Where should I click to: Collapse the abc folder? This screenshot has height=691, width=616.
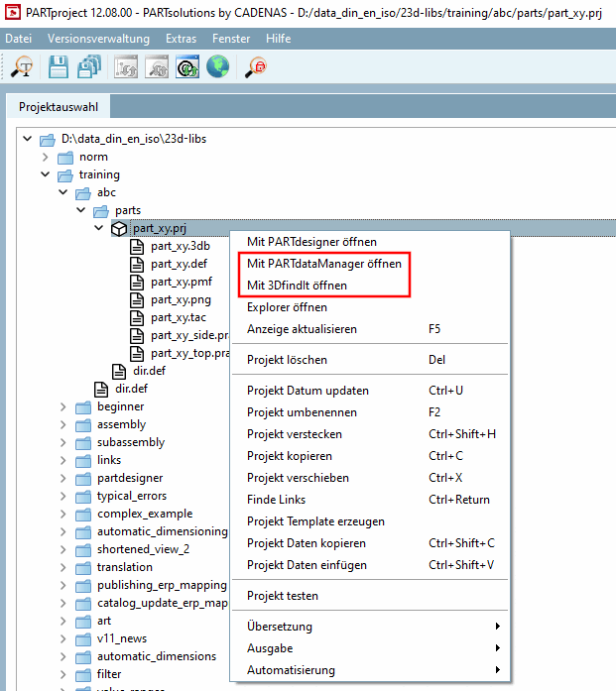pyautogui.click(x=63, y=192)
